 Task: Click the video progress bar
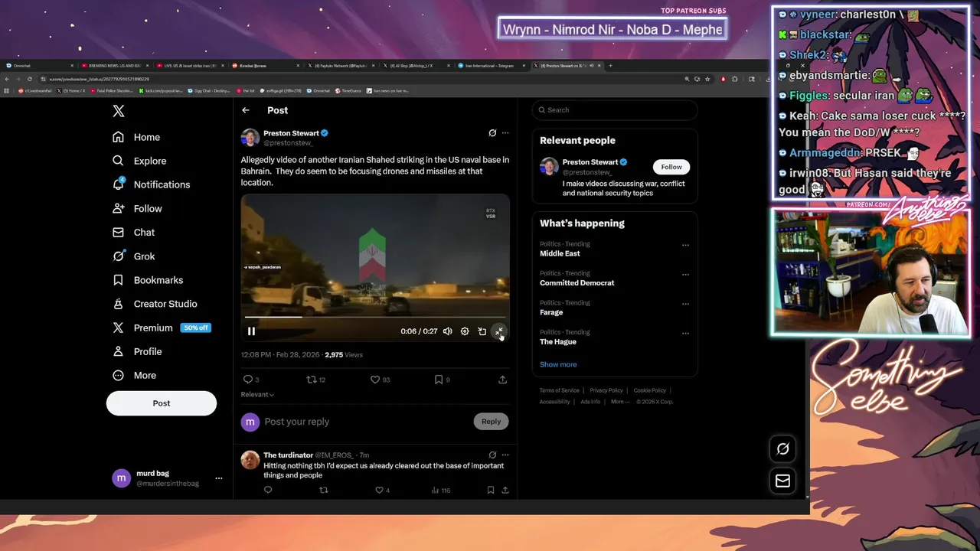pyautogui.click(x=375, y=317)
